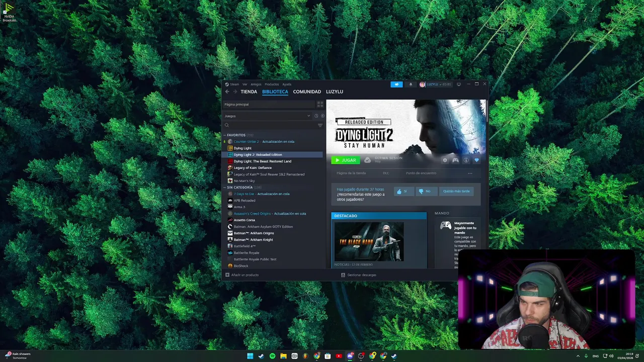Open Página de la tienda link
644x362 pixels.
(351, 173)
